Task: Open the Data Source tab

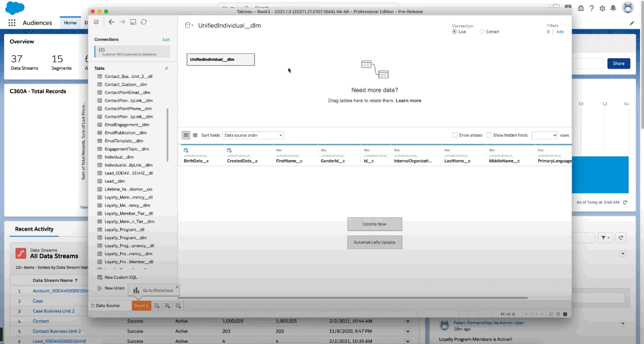Action: click(x=105, y=306)
